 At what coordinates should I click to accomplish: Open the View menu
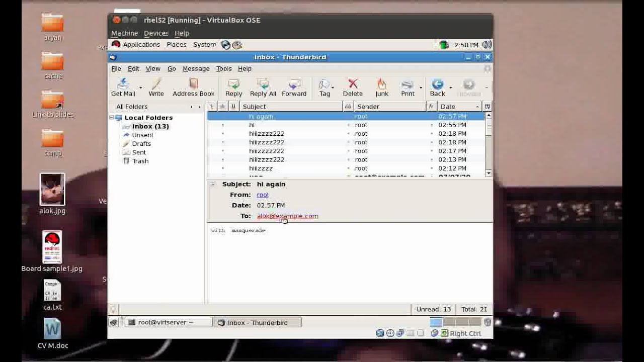click(x=153, y=69)
